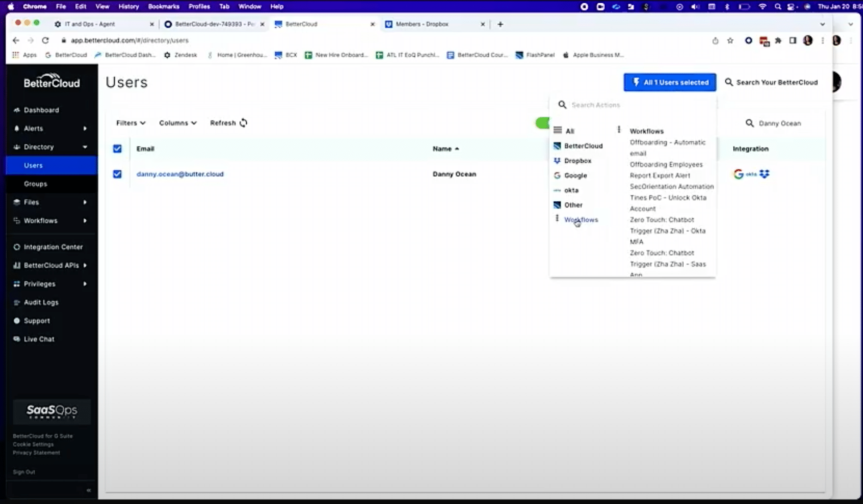Open Integration Center icon

pos(17,247)
